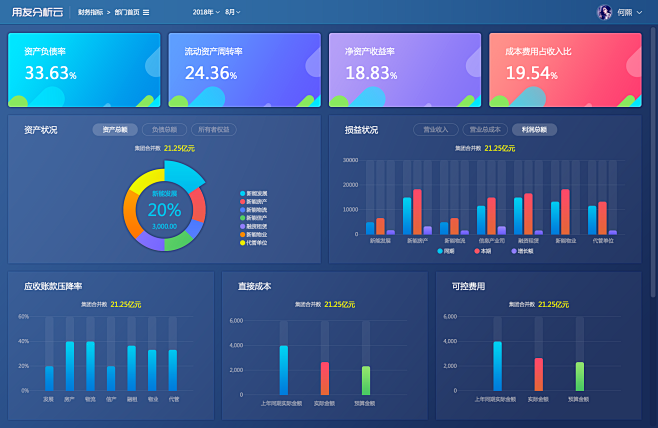Click the red 本期 bar for 新能物业
The image size is (658, 428).
click(x=565, y=211)
